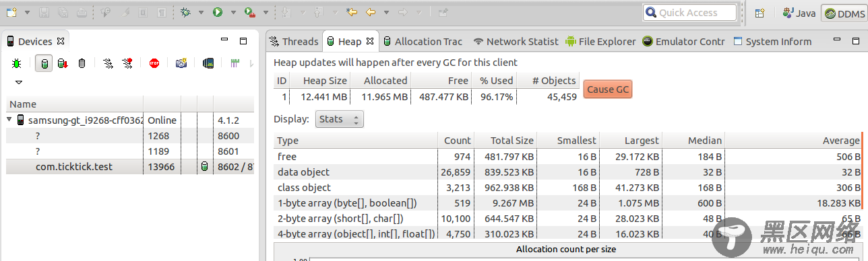Open the External Tools dropdown arrow
The width and height of the screenshot is (868, 261).
(x=266, y=13)
